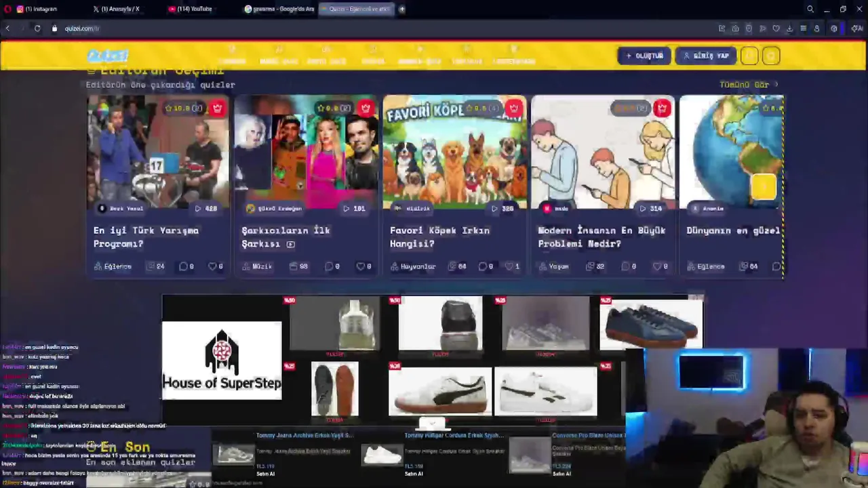
Task: Open comments on Türk Yarışma Programı card
Action: coord(186,266)
